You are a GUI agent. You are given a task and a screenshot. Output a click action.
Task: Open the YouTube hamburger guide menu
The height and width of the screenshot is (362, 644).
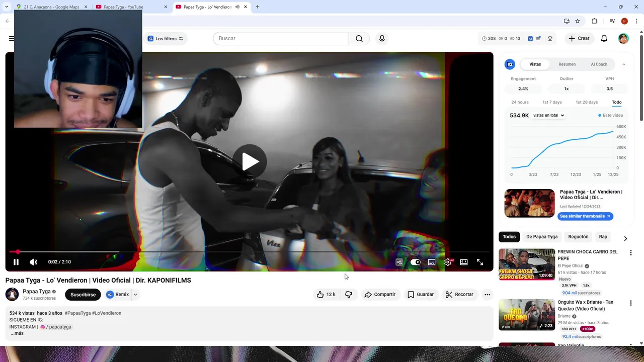tap(11, 39)
